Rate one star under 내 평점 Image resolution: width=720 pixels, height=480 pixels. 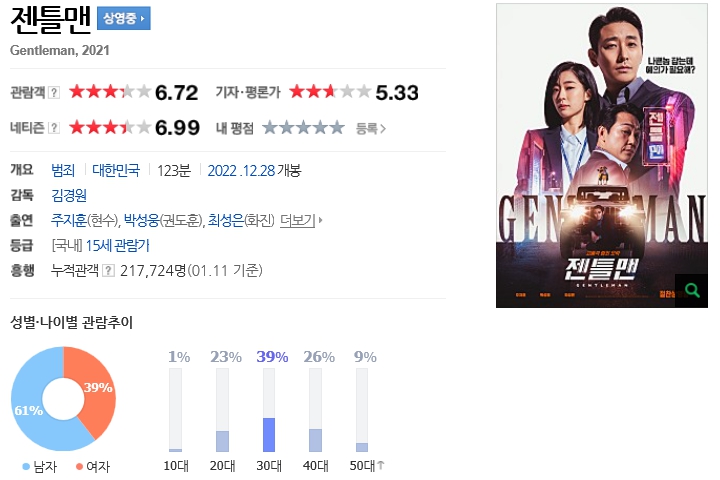(x=270, y=128)
